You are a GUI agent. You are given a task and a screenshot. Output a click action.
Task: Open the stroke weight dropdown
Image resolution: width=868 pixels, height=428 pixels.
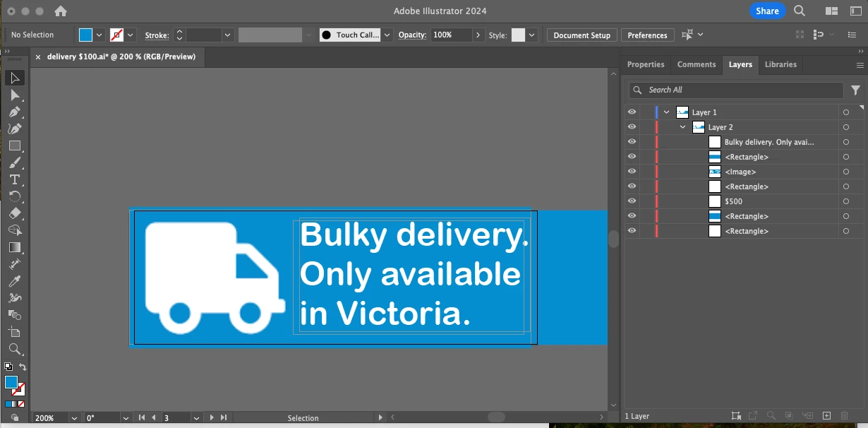tap(227, 35)
